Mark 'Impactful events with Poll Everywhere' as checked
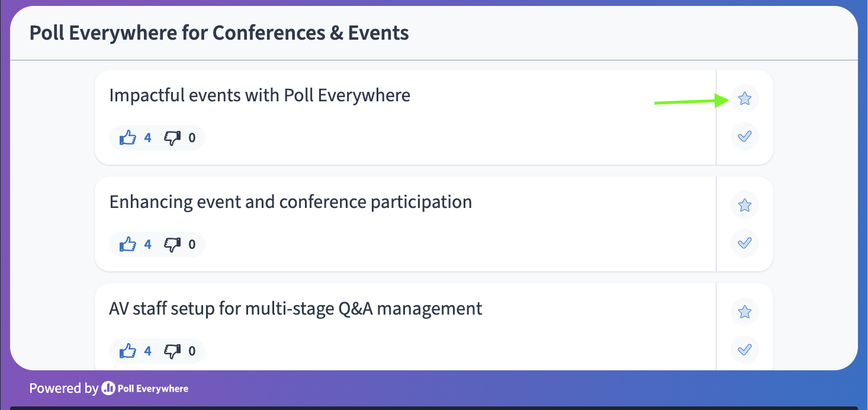Viewport: 868px width, 410px height. pyautogui.click(x=745, y=136)
